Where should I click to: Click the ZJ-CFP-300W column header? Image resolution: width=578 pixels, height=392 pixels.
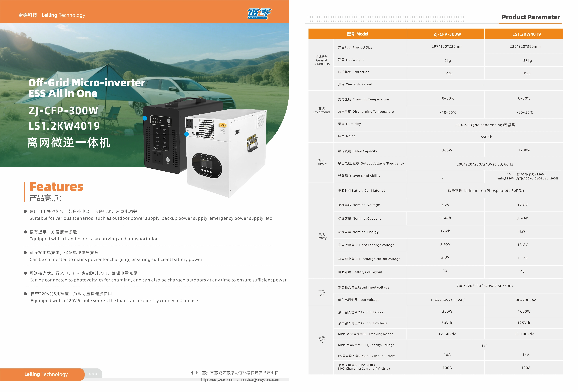(x=446, y=34)
